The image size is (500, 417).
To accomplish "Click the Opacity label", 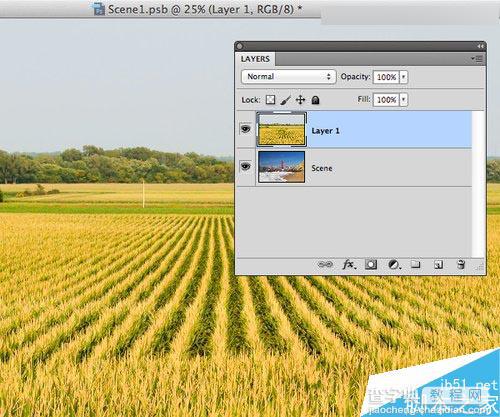I will (355, 77).
